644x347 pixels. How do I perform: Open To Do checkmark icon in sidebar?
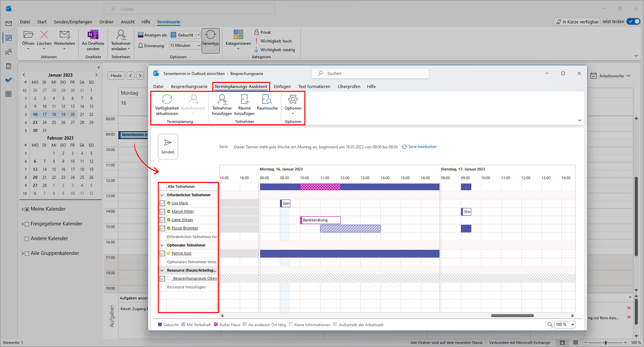8,80
